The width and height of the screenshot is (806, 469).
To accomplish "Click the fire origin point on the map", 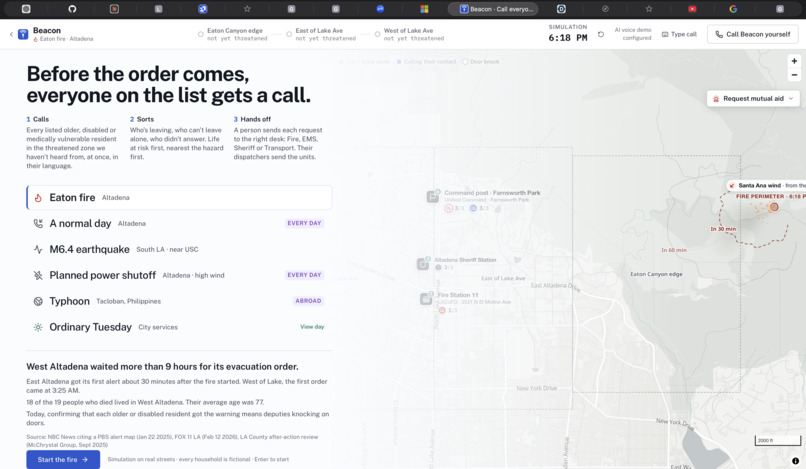I will pos(774,207).
